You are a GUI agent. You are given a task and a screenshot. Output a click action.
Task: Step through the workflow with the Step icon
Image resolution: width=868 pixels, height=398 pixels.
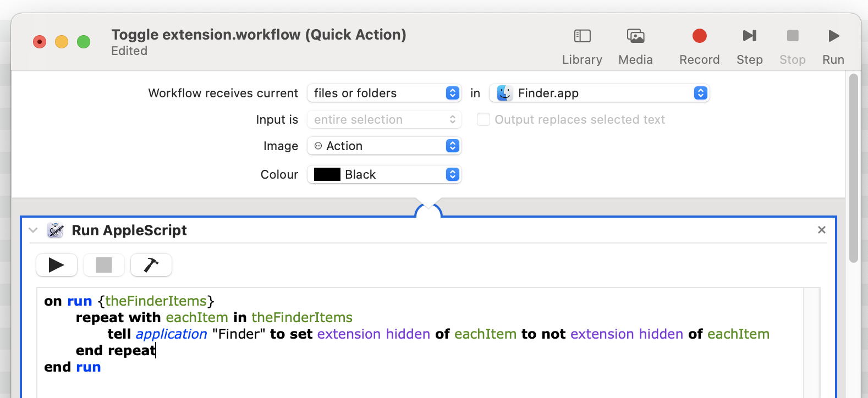749,36
